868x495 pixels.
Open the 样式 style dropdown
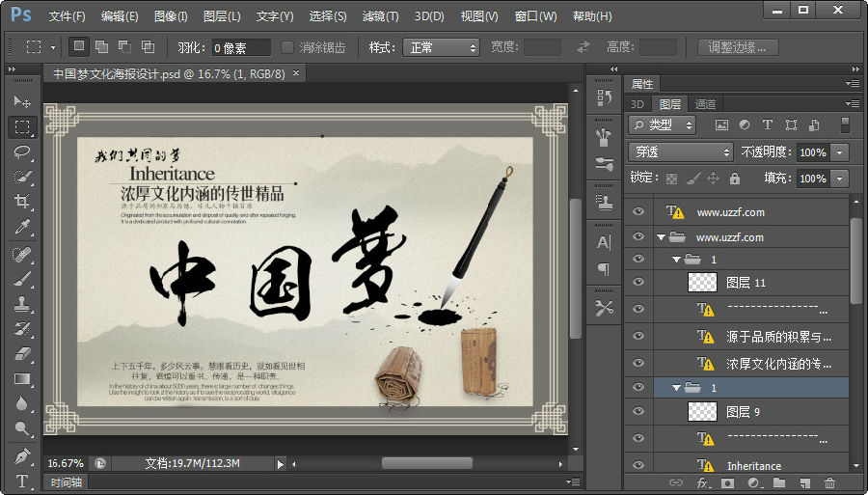[x=441, y=47]
